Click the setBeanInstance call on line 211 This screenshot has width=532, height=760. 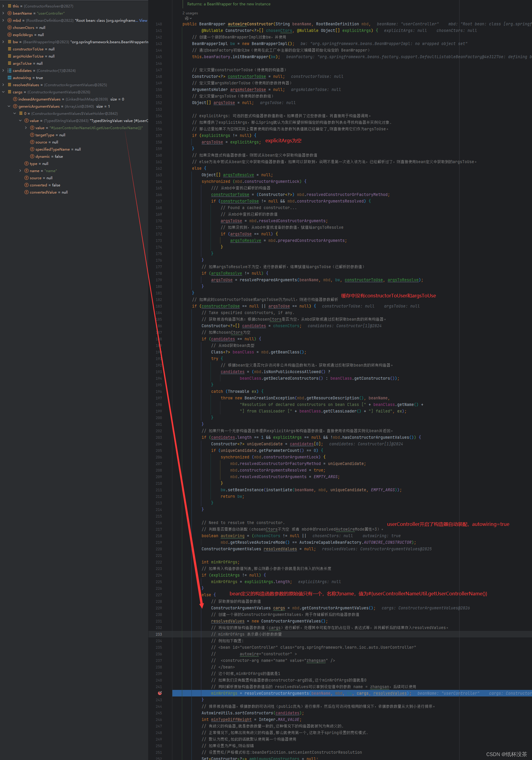click(246, 490)
